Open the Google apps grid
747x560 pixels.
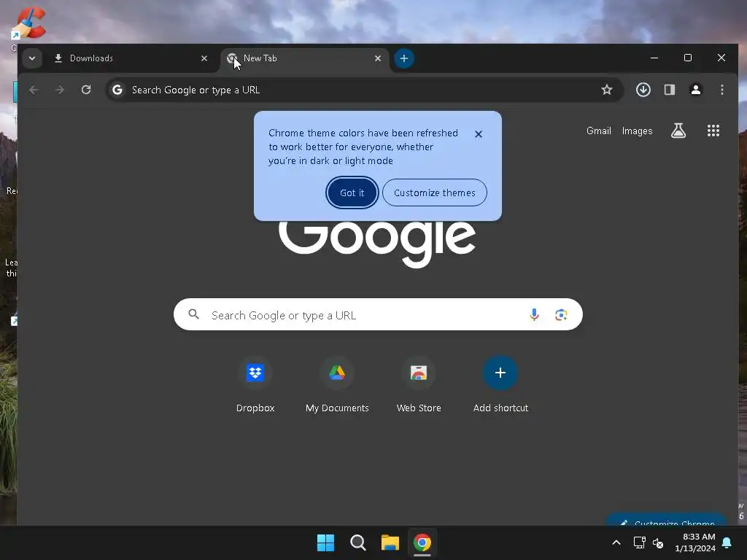click(x=713, y=131)
